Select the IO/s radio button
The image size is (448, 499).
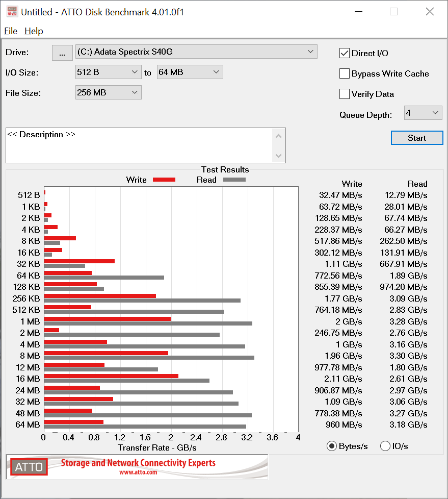[x=385, y=446]
